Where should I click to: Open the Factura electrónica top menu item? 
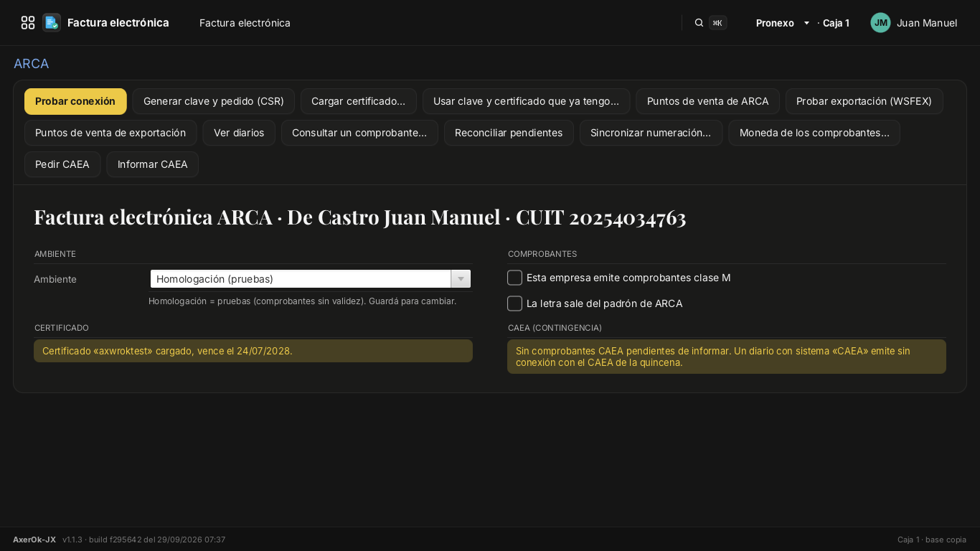[x=245, y=23]
